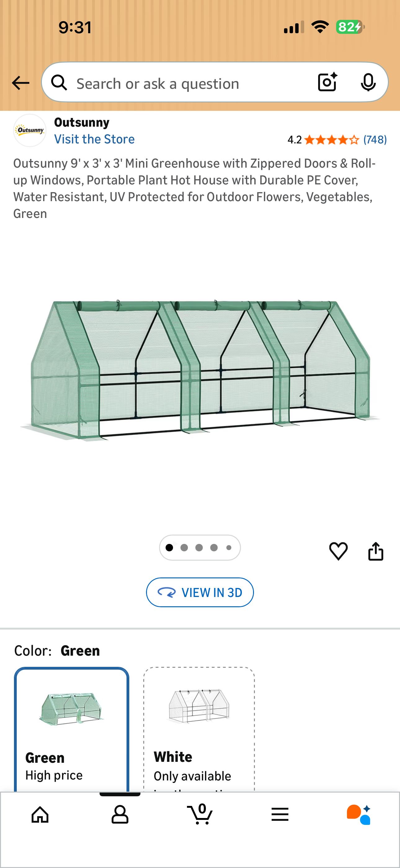This screenshot has width=400, height=868.
Task: Open the greenhouse product main image
Action: (x=200, y=371)
